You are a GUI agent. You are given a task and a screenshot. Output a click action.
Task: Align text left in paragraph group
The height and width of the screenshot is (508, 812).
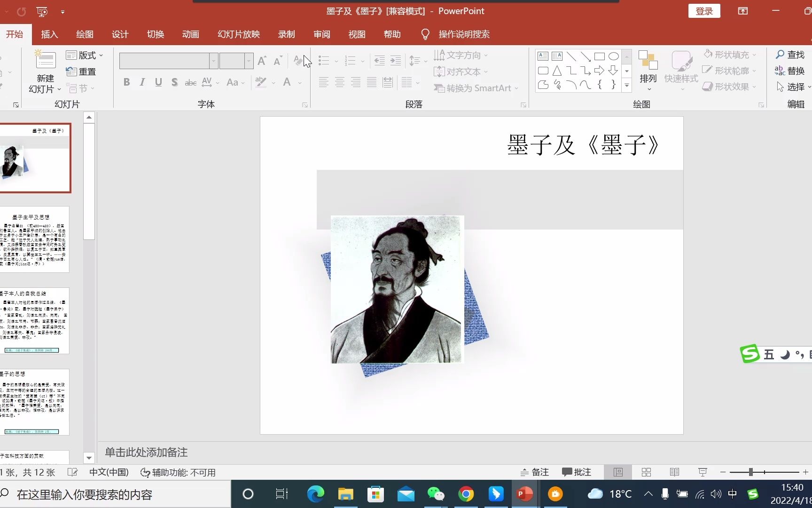point(323,82)
